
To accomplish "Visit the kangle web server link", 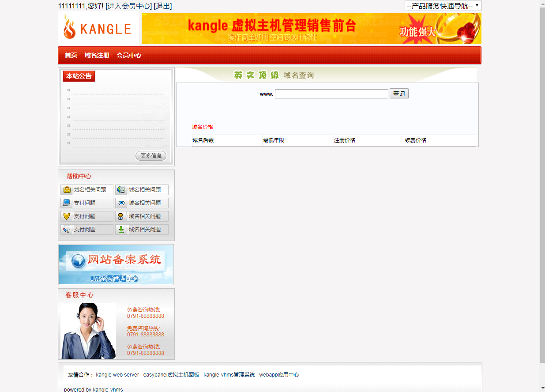I will coord(117,374).
